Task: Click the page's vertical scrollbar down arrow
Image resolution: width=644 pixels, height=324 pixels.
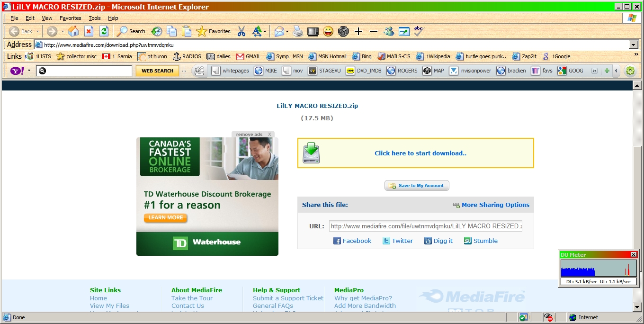Action: coord(637,307)
